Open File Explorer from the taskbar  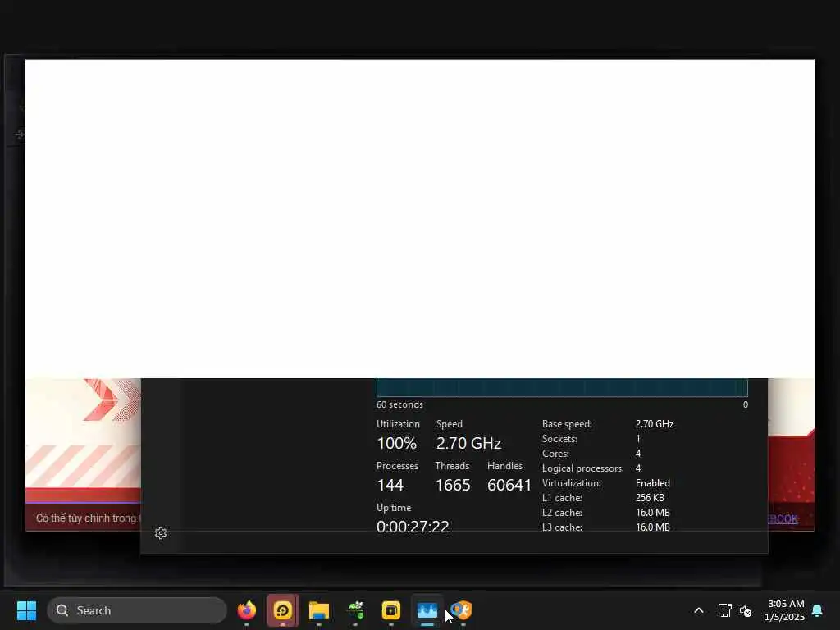coord(319,610)
